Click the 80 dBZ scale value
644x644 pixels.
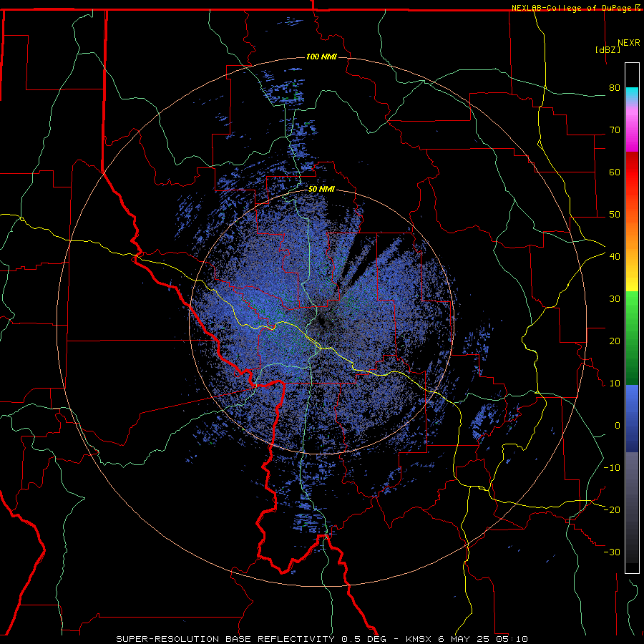(x=615, y=88)
